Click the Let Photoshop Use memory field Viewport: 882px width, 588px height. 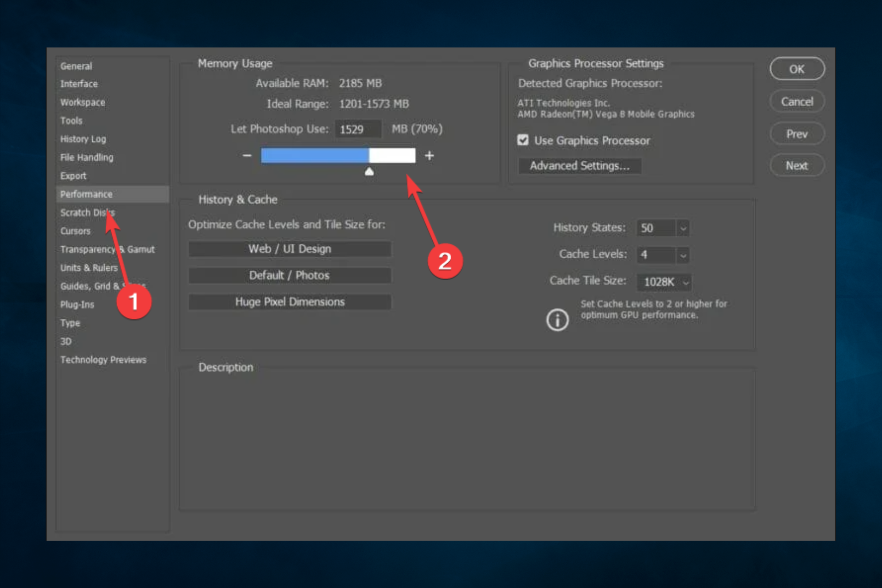click(x=358, y=129)
